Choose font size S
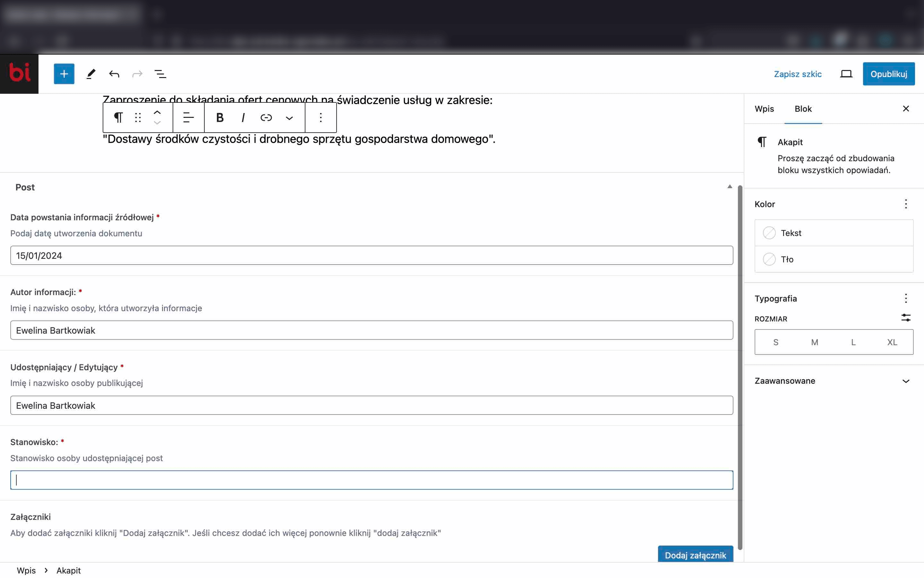 (775, 342)
